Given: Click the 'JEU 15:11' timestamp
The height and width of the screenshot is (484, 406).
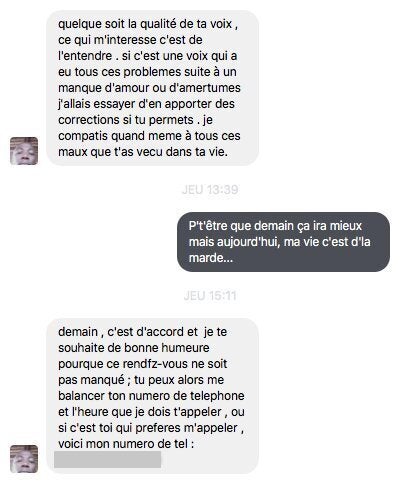Looking at the screenshot, I should click(210, 296).
